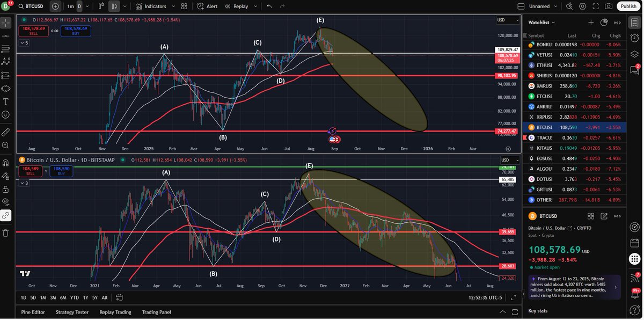Image resolution: width=644 pixels, height=320 pixels.
Task: Create an Alert from the top toolbar
Action: (207, 6)
